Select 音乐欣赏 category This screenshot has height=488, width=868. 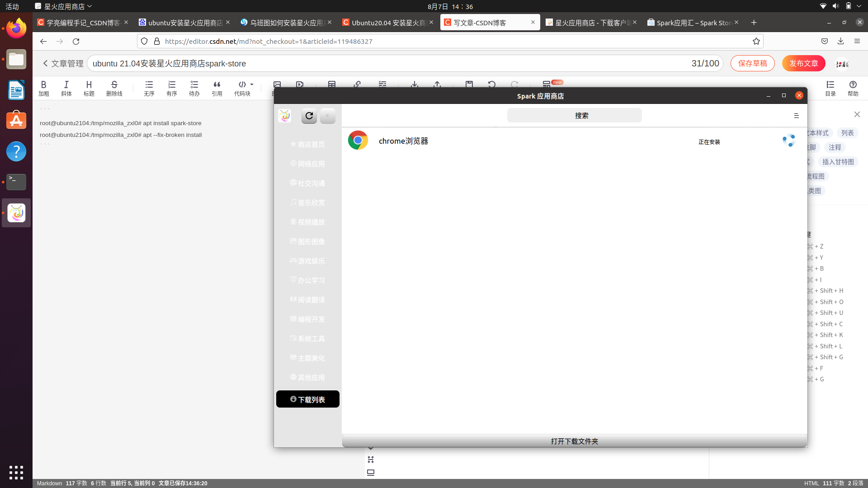(307, 203)
